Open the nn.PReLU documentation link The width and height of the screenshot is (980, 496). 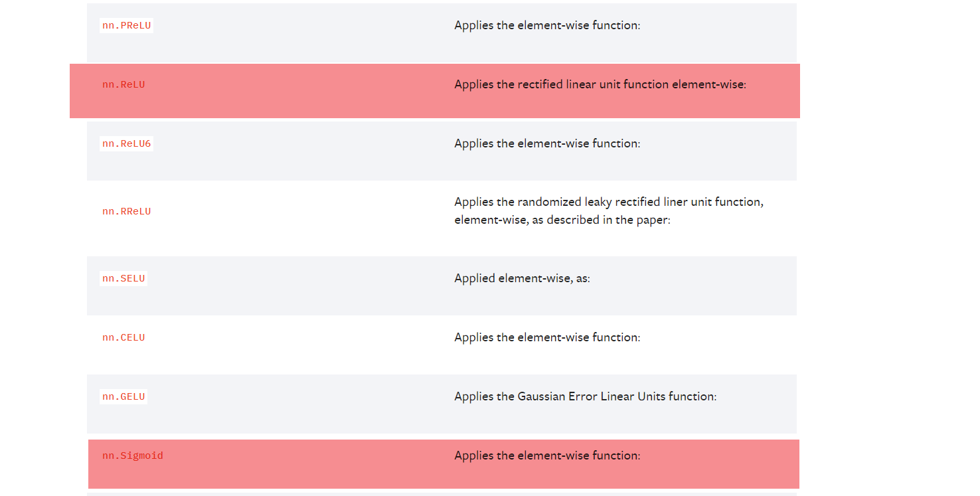(126, 26)
